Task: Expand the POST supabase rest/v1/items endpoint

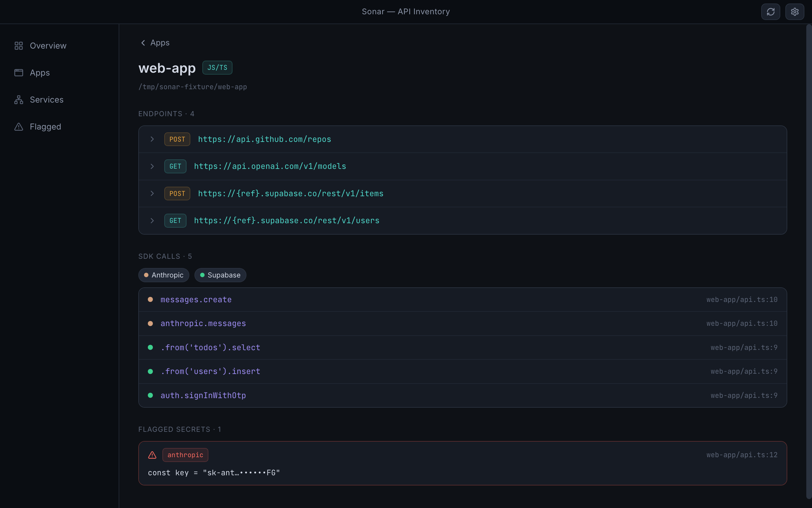Action: click(152, 194)
